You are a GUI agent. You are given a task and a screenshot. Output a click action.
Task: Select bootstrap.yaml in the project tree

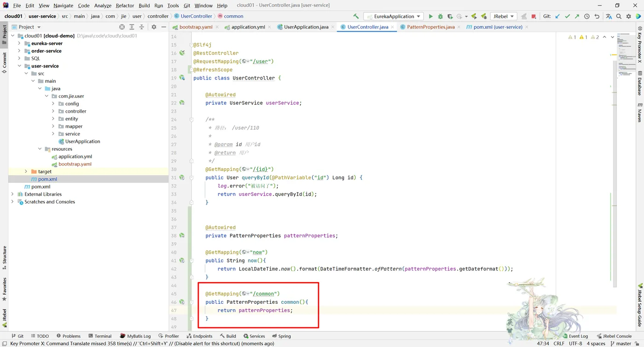tap(72, 164)
